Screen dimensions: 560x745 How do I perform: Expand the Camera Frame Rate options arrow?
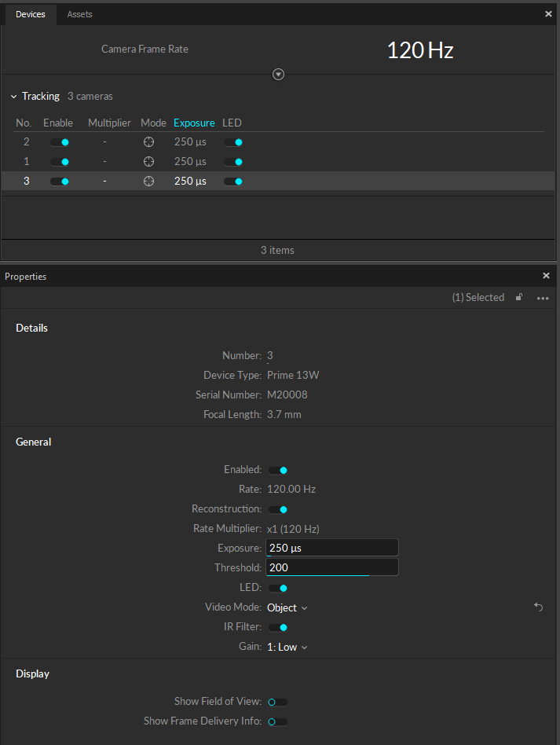[278, 74]
